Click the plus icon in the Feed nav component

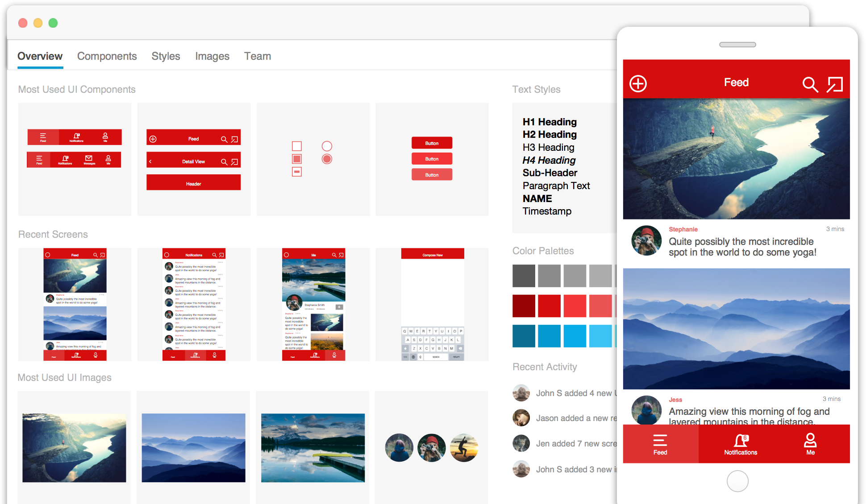(x=154, y=139)
